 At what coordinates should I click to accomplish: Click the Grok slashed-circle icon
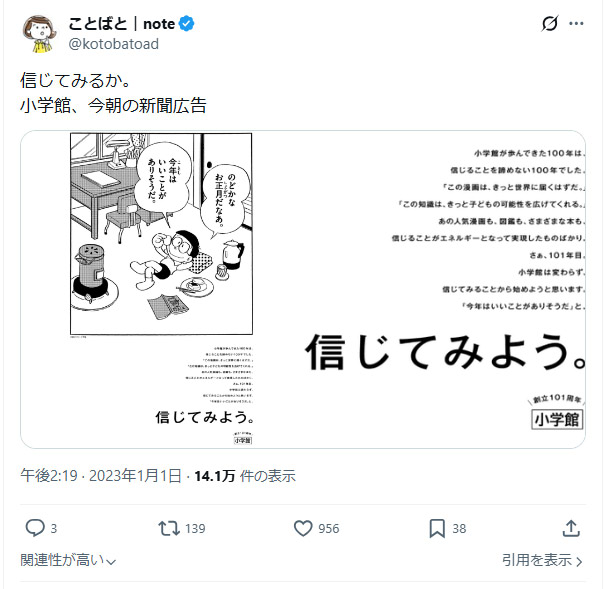pos(549,24)
